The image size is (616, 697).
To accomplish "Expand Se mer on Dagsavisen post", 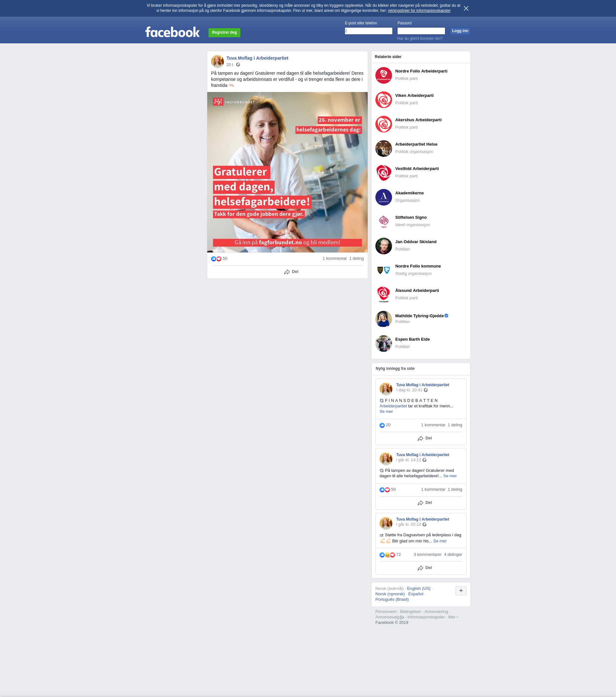I will coord(440,541).
